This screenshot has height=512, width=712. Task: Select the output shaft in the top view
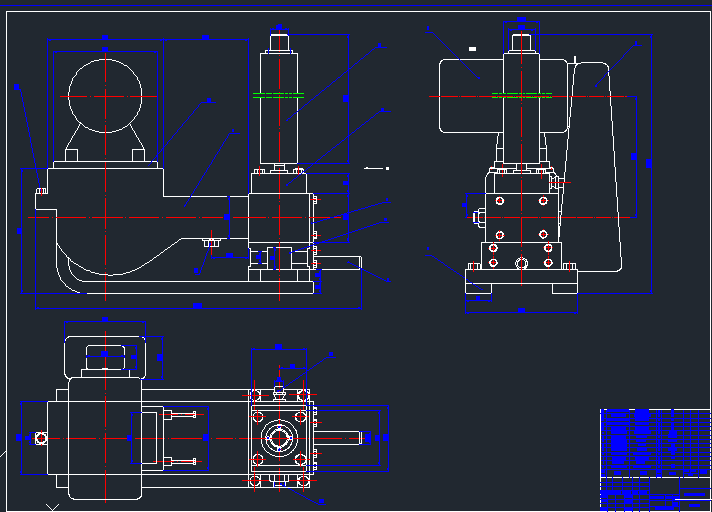coord(338,438)
